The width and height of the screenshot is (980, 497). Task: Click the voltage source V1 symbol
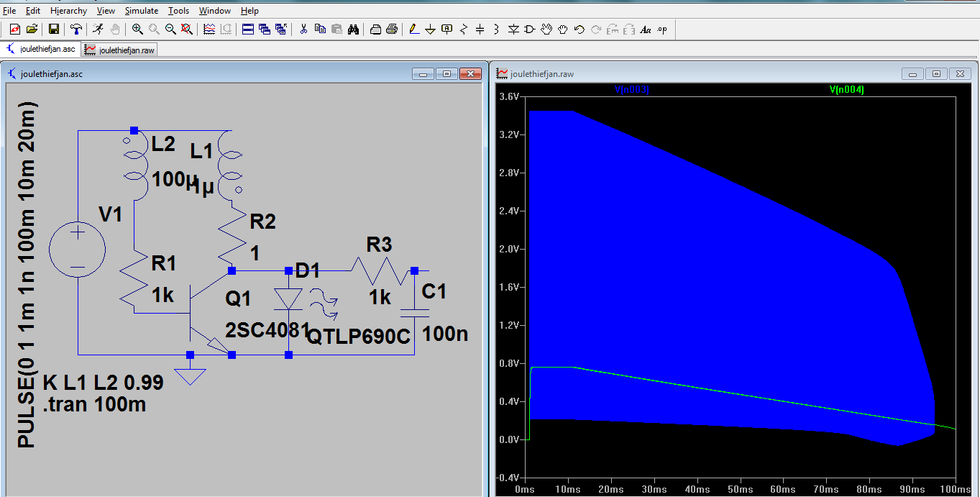point(78,251)
